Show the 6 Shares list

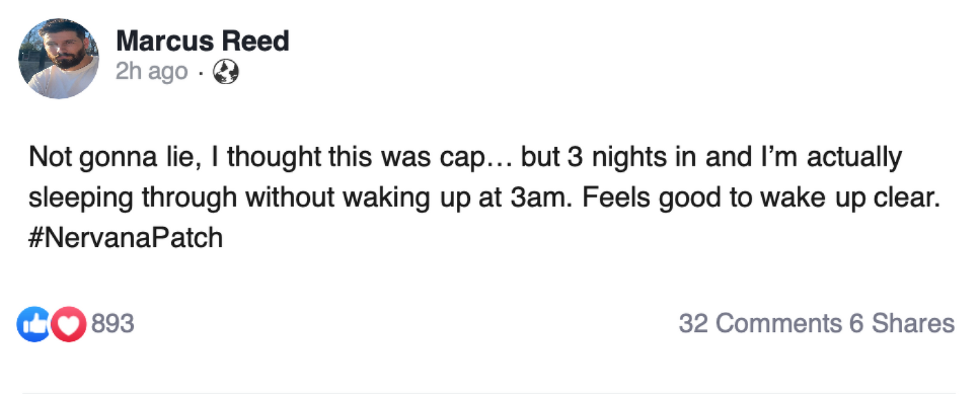coord(902,324)
